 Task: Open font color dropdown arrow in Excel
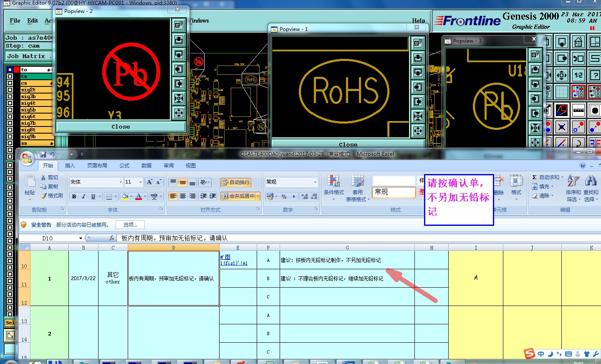pos(145,196)
